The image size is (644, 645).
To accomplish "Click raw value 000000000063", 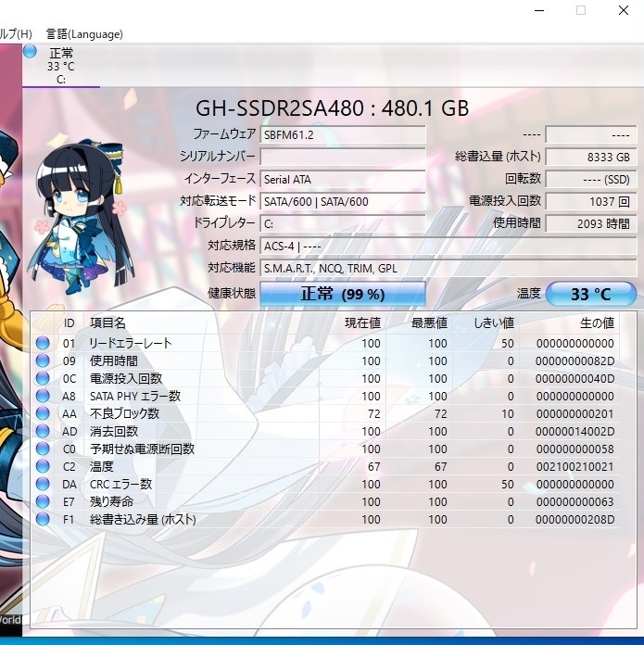I will point(575,502).
